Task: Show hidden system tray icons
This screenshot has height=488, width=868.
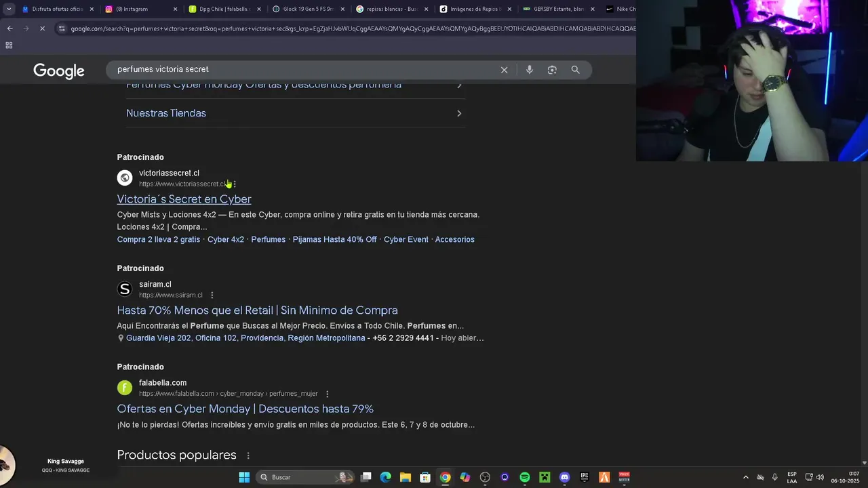Action: pos(746,477)
